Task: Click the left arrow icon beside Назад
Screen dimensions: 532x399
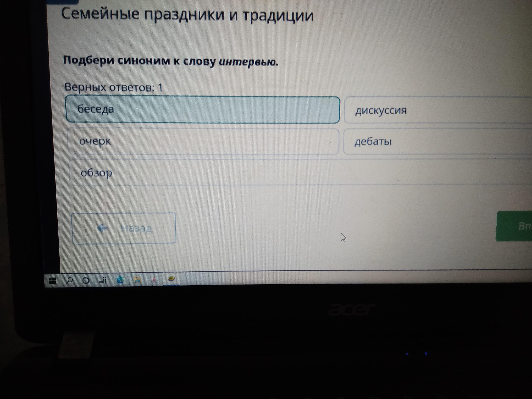Action: tap(102, 228)
